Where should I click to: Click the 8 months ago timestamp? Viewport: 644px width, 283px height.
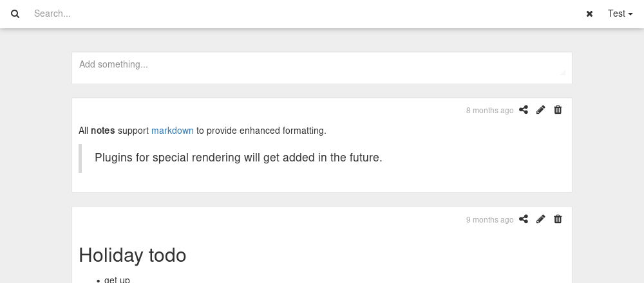489,111
